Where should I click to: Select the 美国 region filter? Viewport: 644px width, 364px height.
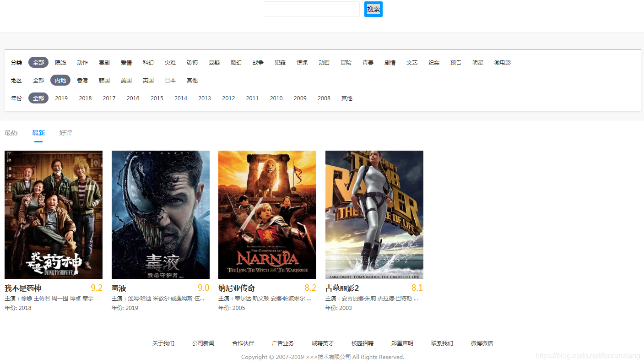(126, 80)
